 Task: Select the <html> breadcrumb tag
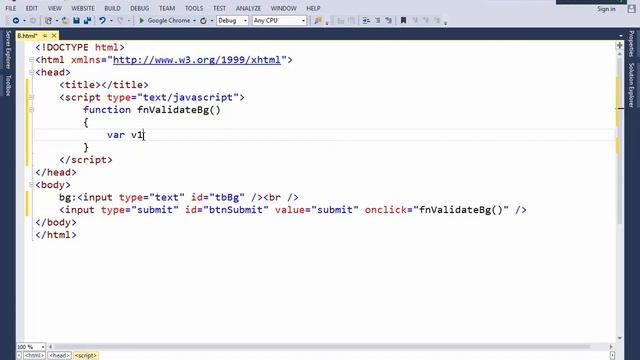34,356
